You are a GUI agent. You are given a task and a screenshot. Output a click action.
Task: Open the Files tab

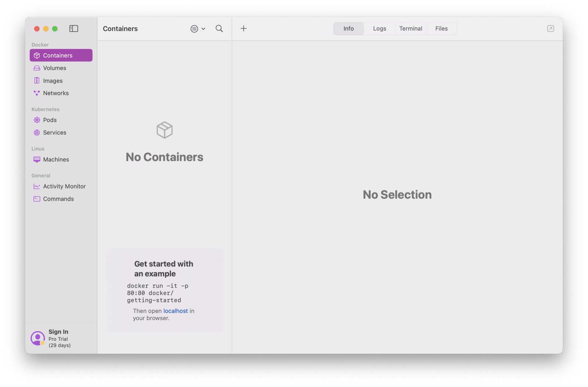[x=441, y=29]
